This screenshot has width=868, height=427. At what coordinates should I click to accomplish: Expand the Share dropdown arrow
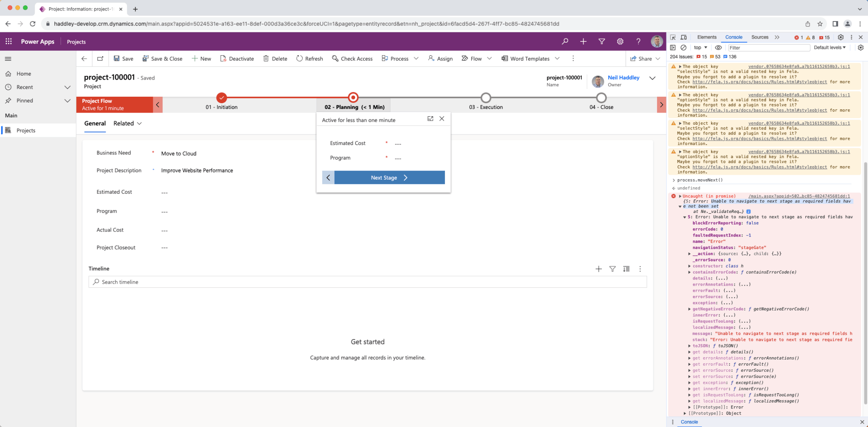pos(658,59)
